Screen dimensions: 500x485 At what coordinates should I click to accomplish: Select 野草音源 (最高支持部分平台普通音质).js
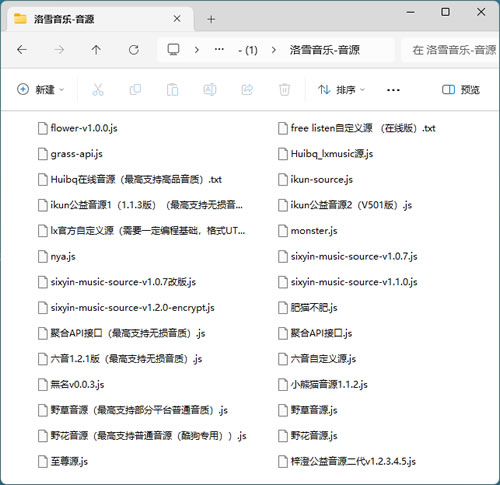point(133,410)
